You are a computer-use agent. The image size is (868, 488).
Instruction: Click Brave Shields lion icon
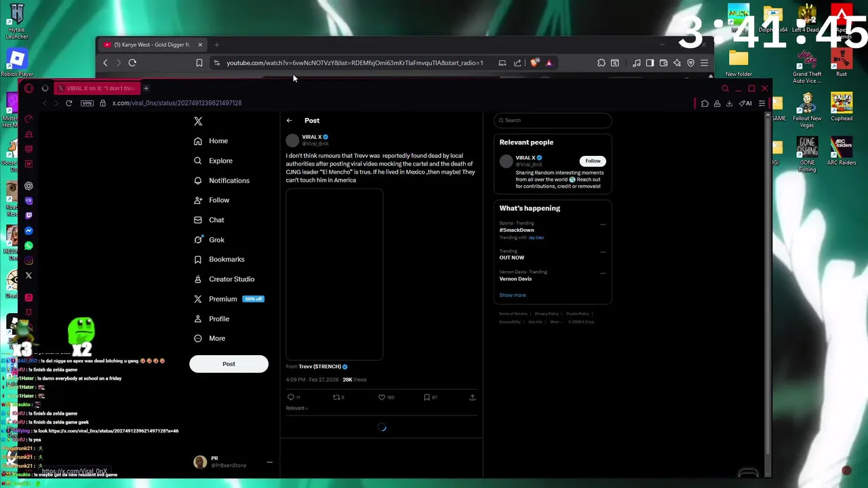click(x=534, y=63)
